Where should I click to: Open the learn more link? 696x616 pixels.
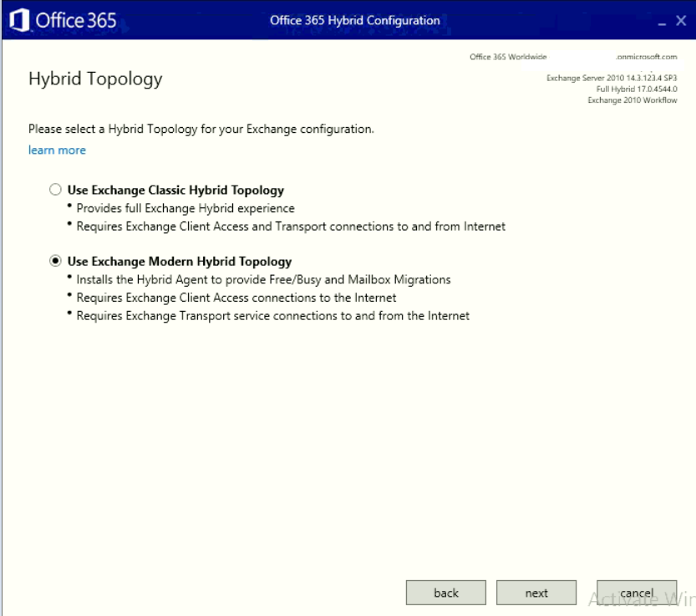(57, 150)
